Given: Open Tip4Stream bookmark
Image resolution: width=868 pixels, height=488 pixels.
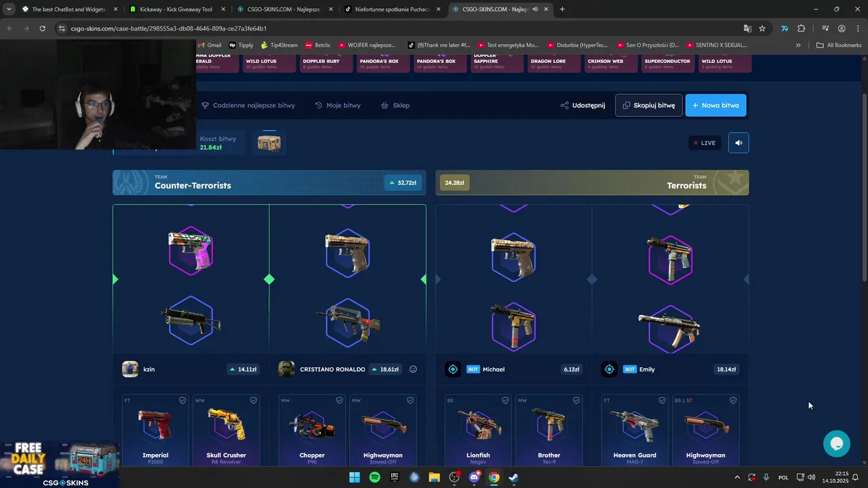Looking at the screenshot, I should point(279,45).
